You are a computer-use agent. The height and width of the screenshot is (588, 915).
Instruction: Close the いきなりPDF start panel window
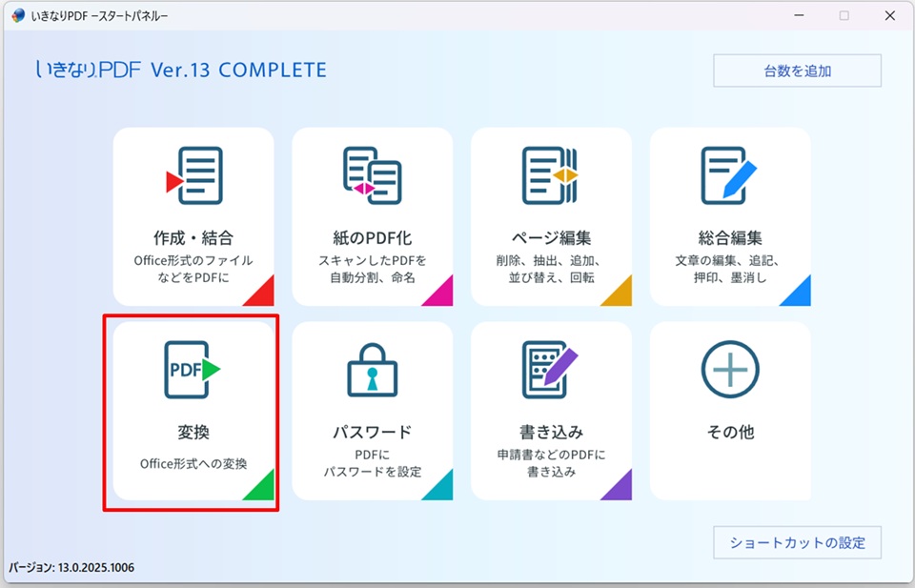[x=888, y=15]
